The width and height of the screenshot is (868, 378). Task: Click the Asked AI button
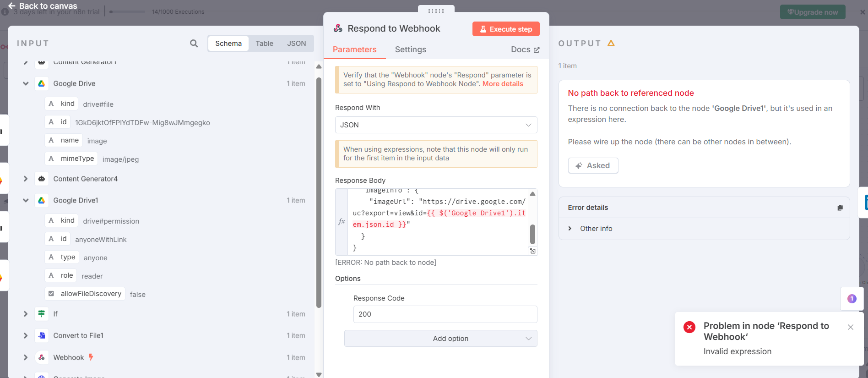point(593,165)
